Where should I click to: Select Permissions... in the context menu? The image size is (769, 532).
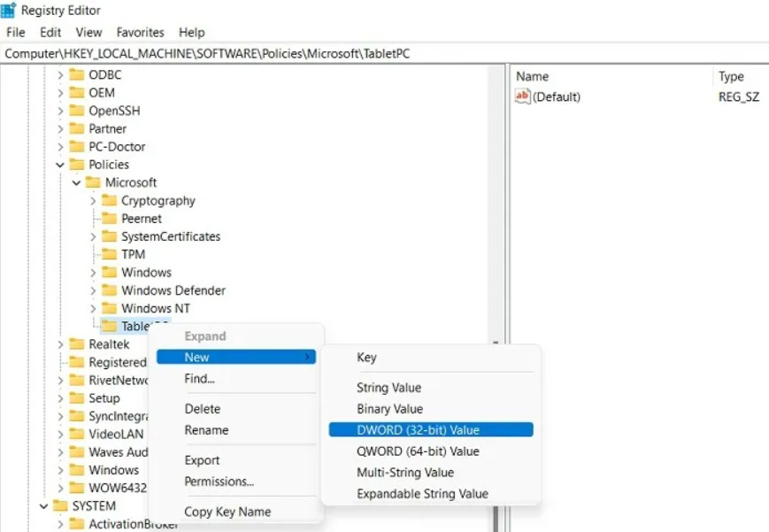pos(219,482)
